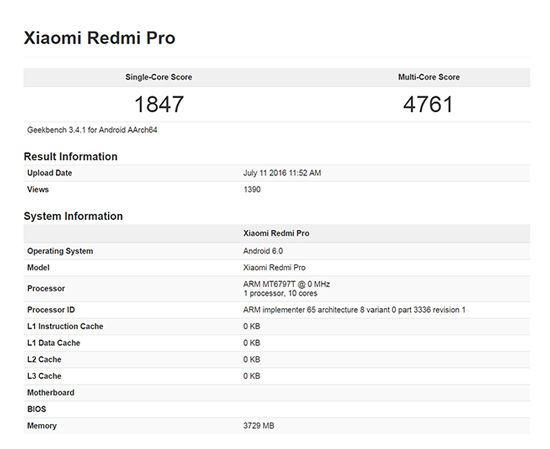Click the Result Information heading
Image resolution: width=550 pixels, height=449 pixels.
(71, 156)
